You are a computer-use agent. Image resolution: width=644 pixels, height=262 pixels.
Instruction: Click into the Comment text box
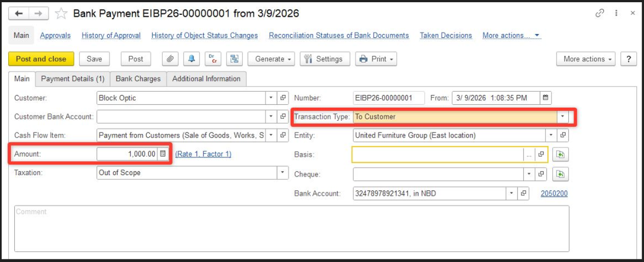click(x=291, y=228)
